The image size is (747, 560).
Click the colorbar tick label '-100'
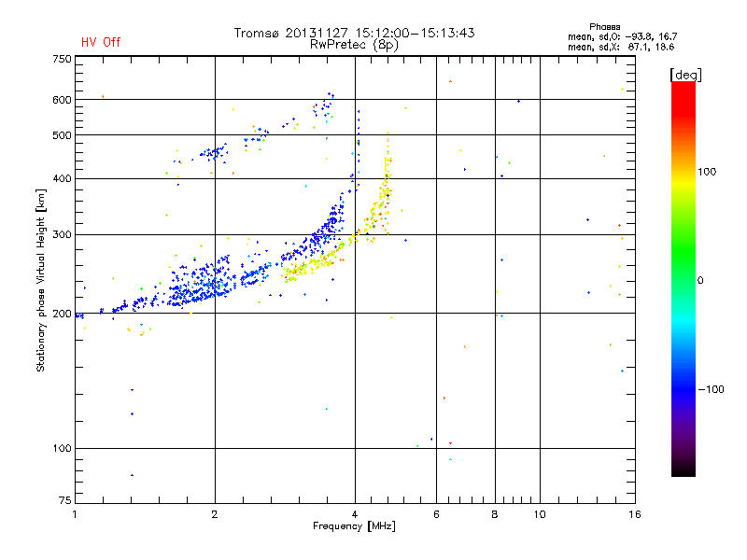tap(711, 389)
